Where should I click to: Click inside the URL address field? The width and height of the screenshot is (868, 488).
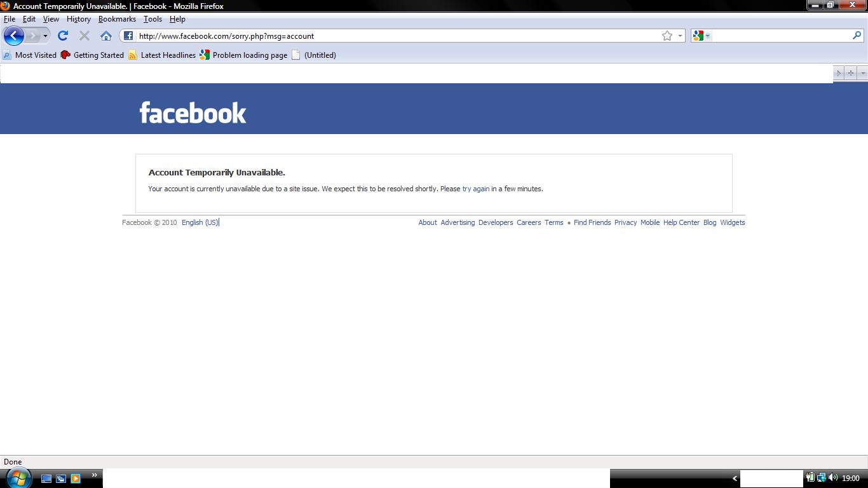397,36
